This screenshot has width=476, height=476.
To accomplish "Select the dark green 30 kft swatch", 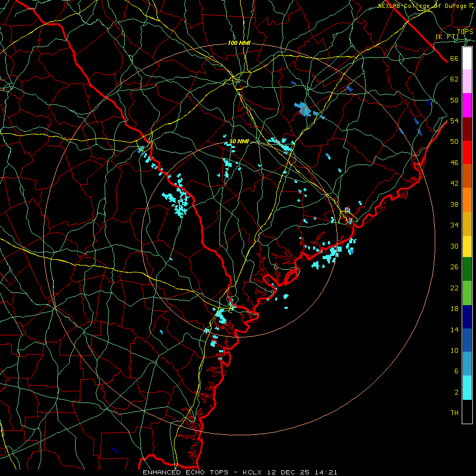I will click(467, 269).
